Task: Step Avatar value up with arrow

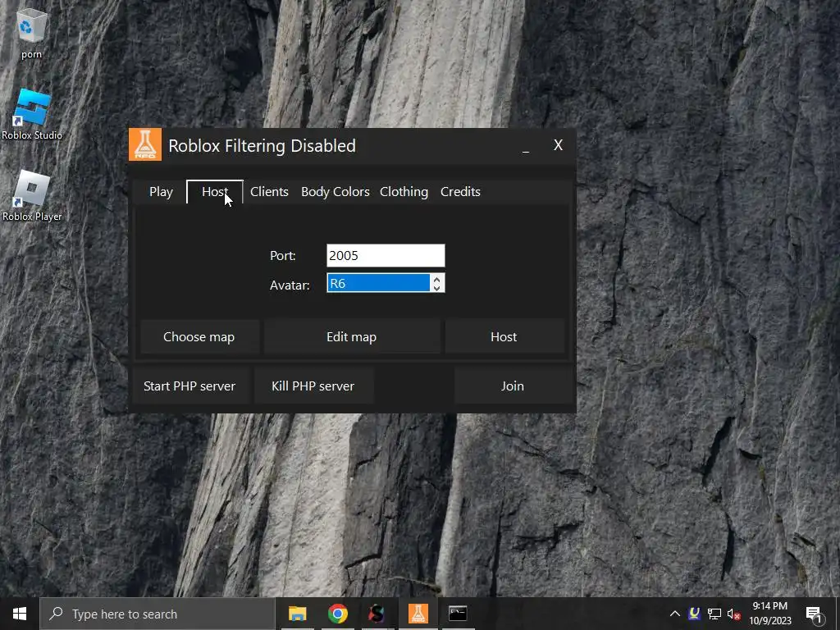Action: 437,279
